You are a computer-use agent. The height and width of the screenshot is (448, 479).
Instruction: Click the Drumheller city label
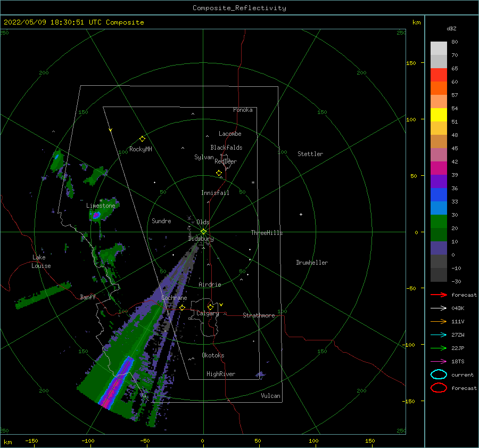pos(312,263)
